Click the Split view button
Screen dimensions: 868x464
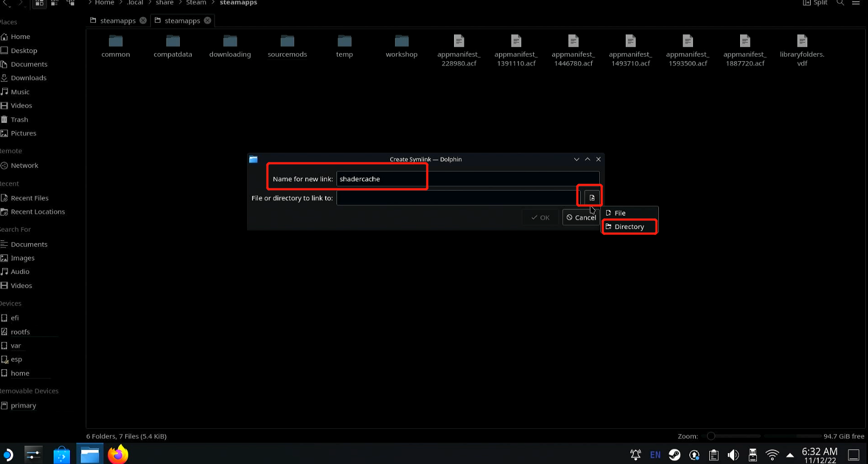[x=815, y=3]
